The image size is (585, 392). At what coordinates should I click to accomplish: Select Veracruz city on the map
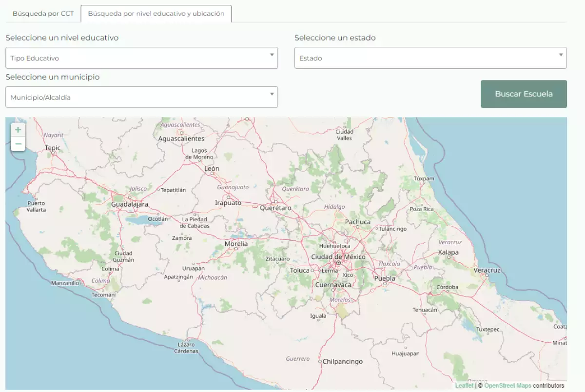coord(487,270)
